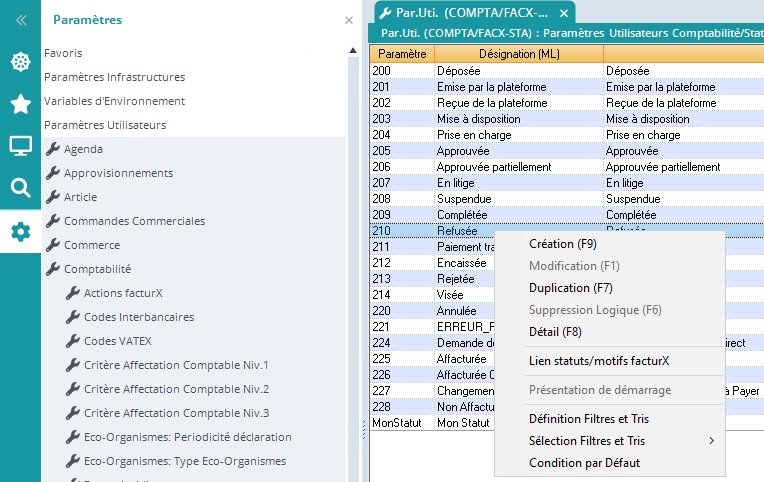Open Détail (F8) from context menu
This screenshot has height=482, width=764.
(x=555, y=332)
